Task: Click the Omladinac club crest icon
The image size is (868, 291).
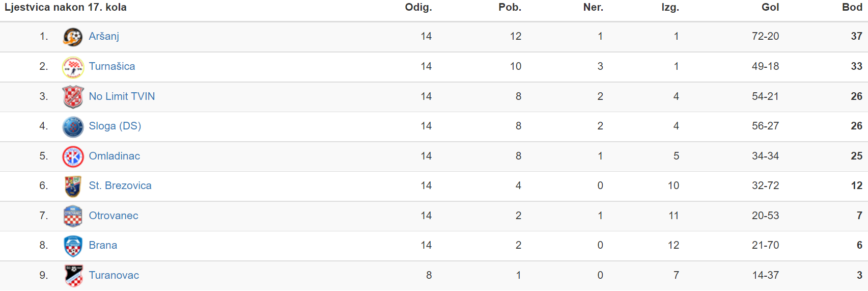Action: click(x=73, y=156)
